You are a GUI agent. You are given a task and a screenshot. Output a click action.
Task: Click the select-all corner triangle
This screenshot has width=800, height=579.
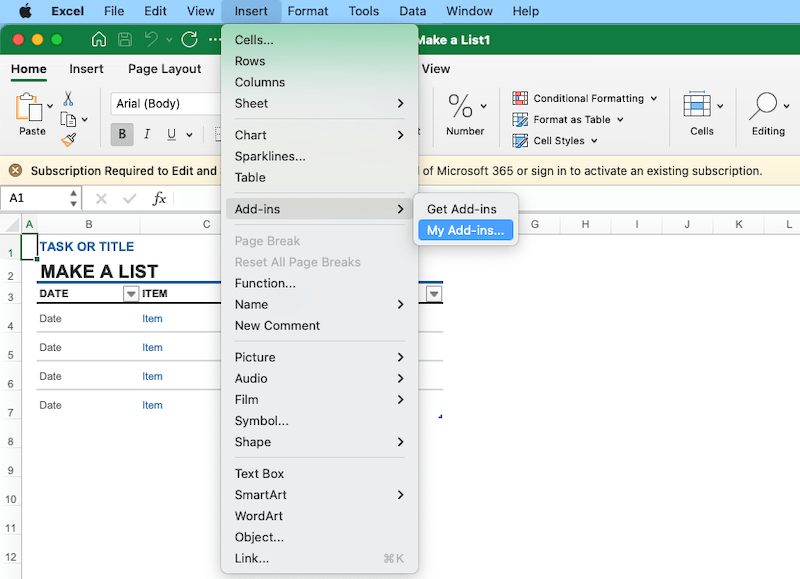click(x=11, y=224)
